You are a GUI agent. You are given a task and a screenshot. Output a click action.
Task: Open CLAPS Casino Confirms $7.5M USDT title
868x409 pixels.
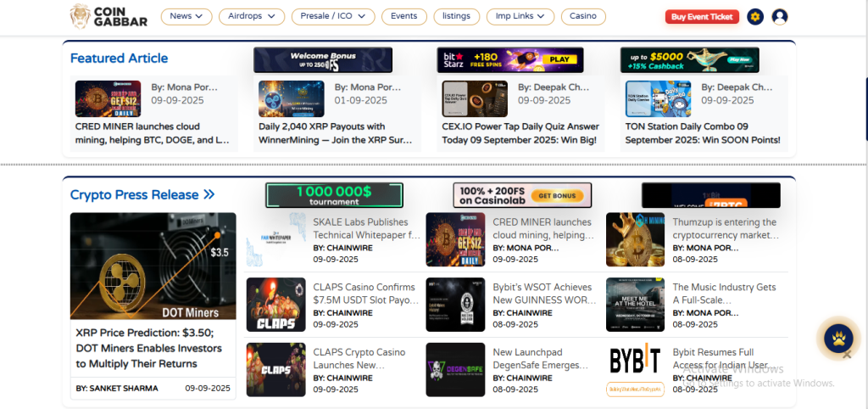click(366, 294)
